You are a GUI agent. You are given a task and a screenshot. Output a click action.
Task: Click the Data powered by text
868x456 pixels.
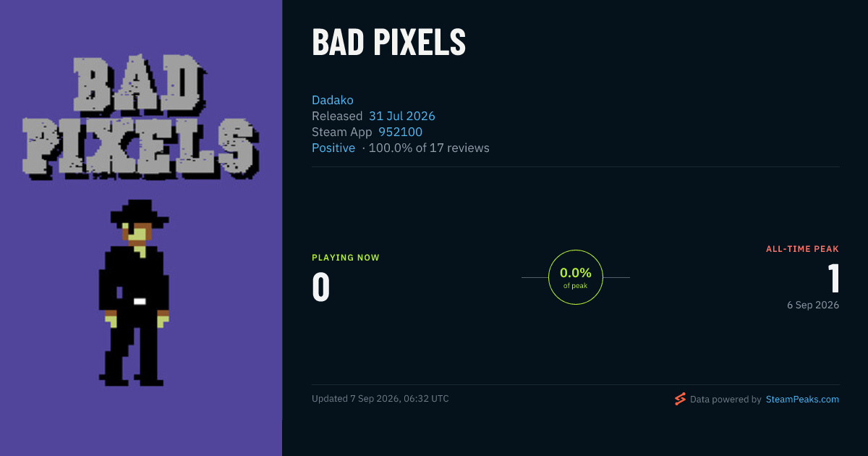pos(726,399)
